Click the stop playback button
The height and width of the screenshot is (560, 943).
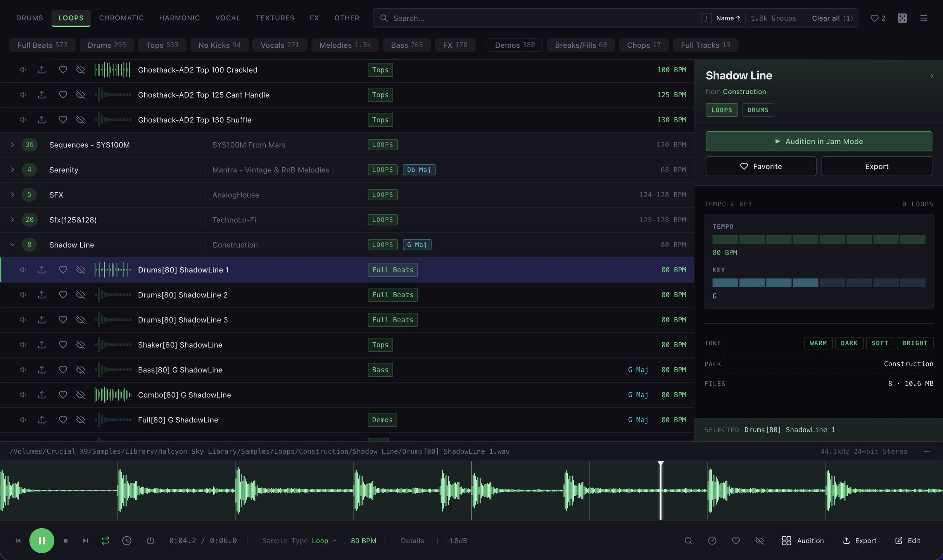(x=66, y=541)
